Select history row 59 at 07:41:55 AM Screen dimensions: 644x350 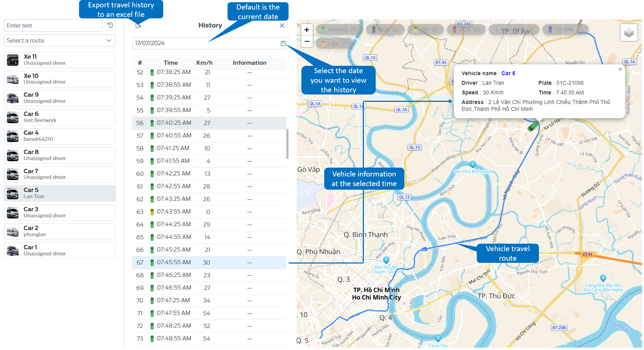tap(209, 161)
